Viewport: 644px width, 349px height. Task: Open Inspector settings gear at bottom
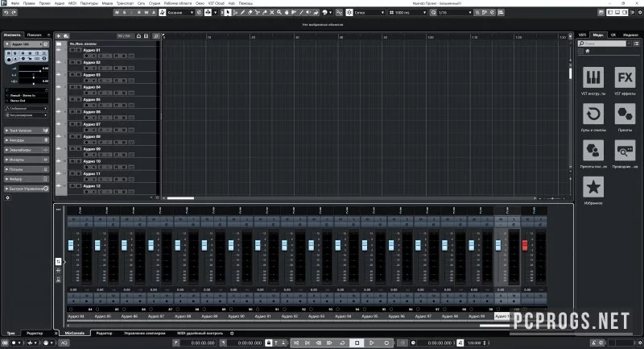[x=7, y=197]
